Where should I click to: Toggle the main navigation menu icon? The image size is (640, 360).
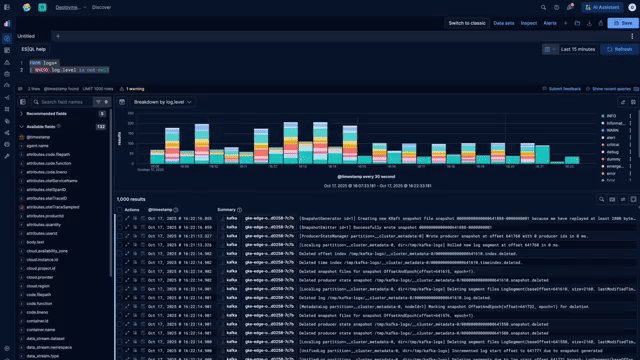tap(7, 7)
